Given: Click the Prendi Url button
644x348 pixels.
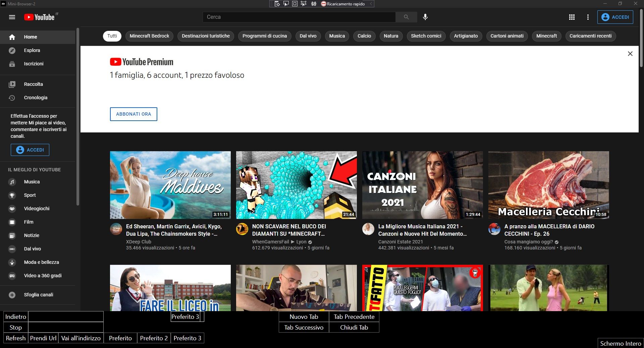Looking at the screenshot, I should pyautogui.click(x=43, y=338).
